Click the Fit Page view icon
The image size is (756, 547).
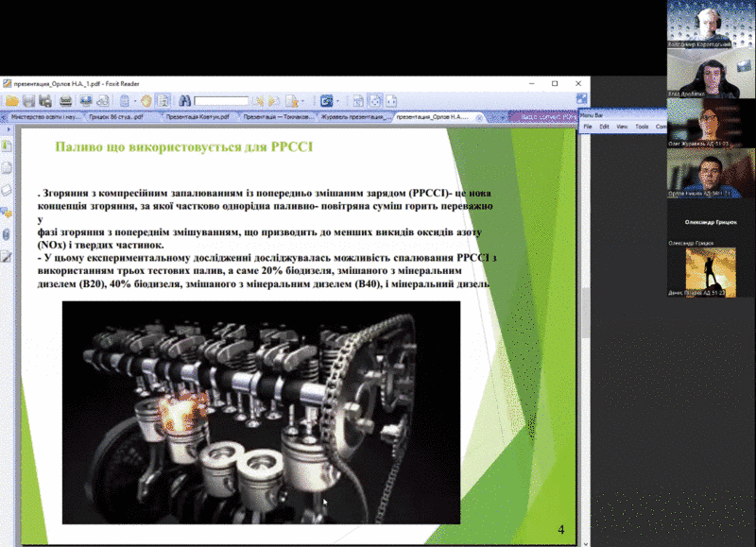[375, 101]
